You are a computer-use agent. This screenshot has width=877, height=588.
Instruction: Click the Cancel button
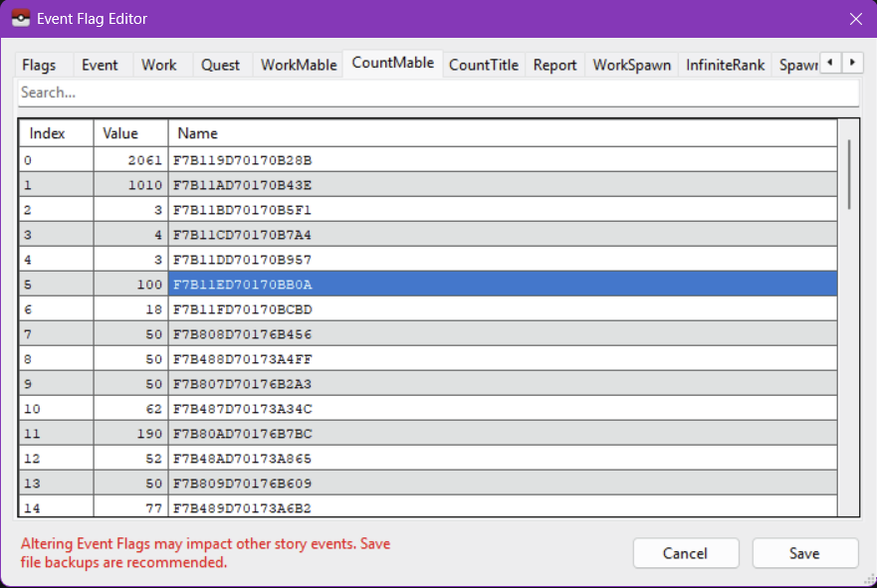tap(685, 553)
